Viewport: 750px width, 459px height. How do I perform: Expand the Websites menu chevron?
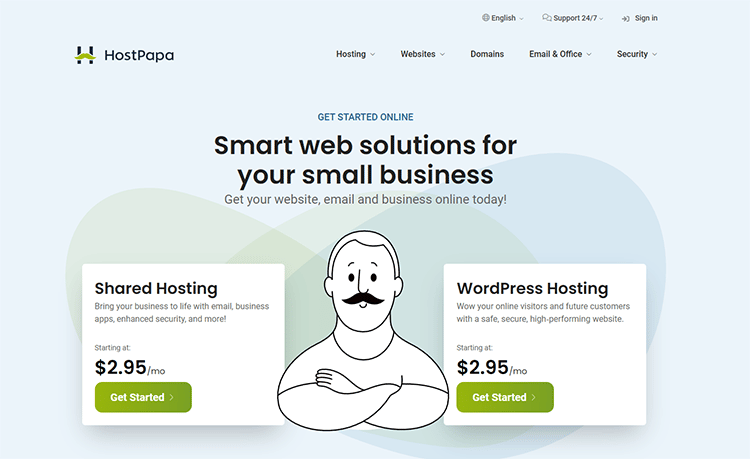[x=442, y=55]
